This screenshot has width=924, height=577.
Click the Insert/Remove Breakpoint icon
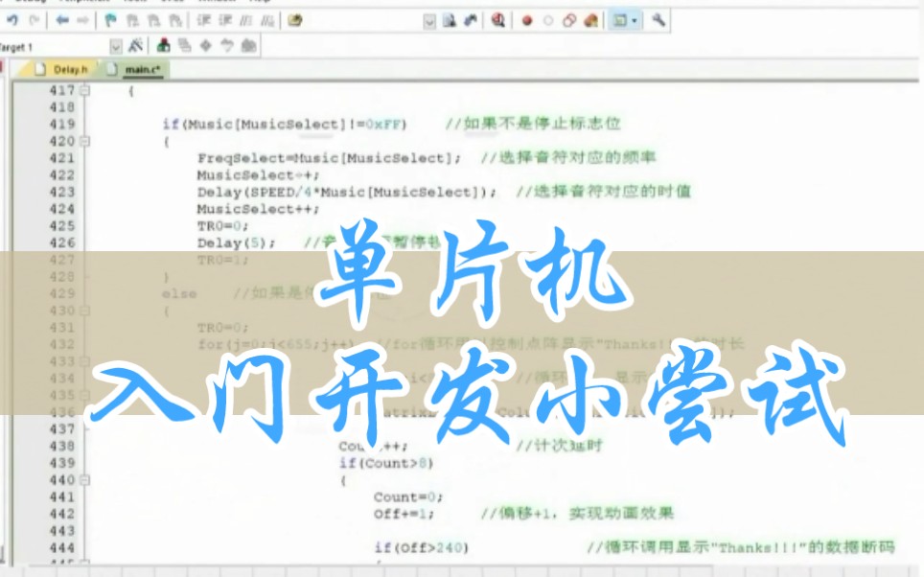pyautogui.click(x=526, y=21)
